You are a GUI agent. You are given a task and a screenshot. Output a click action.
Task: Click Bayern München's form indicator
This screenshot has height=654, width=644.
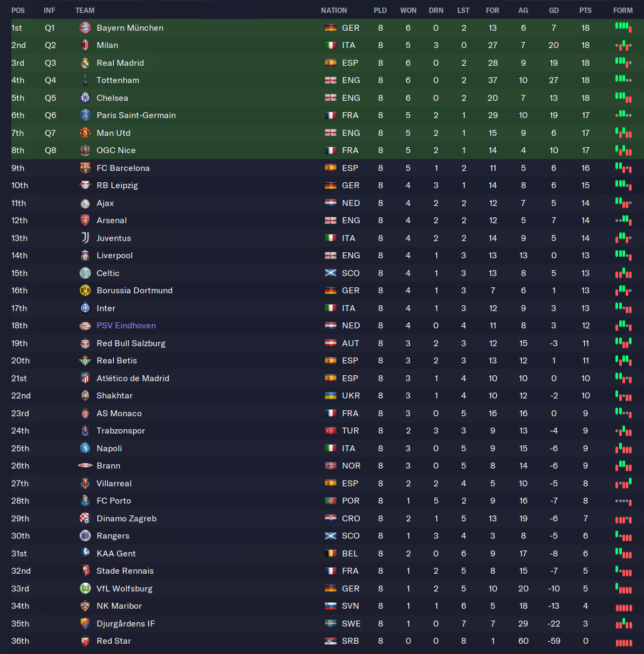point(623,27)
